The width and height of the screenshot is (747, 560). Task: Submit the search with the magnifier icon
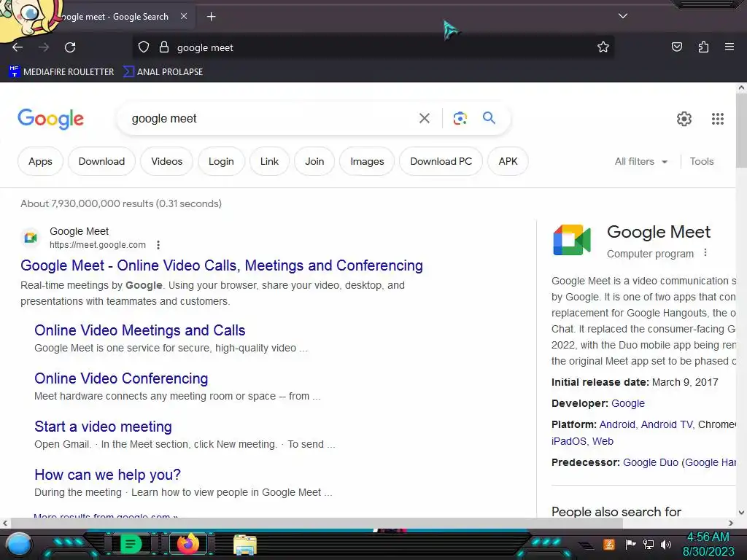(489, 117)
